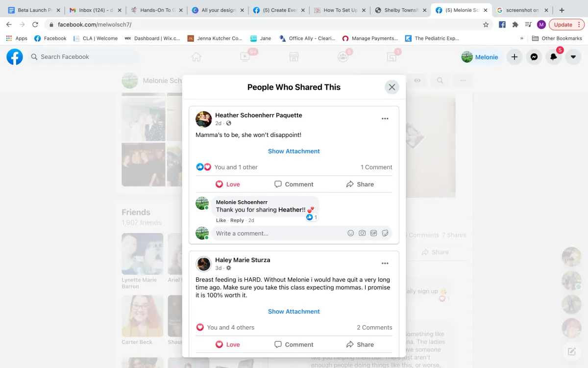Image resolution: width=588 pixels, height=368 pixels.
Task: Open Chrome profile avatar M
Action: [541, 25]
